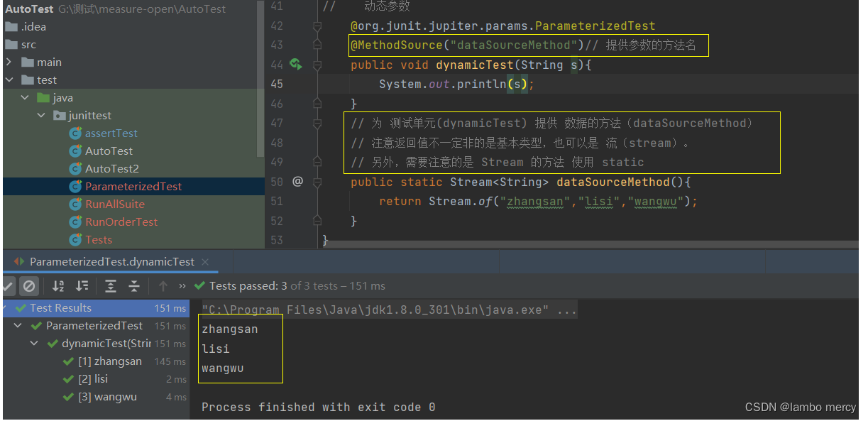This screenshot has width=868, height=421.
Task: Toggle the show ignored tests filter
Action: coord(29,286)
